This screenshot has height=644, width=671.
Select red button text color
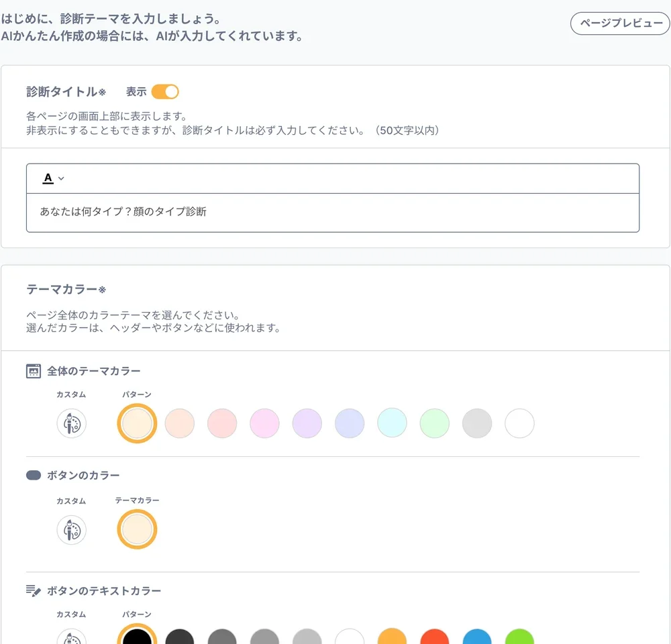click(434, 637)
